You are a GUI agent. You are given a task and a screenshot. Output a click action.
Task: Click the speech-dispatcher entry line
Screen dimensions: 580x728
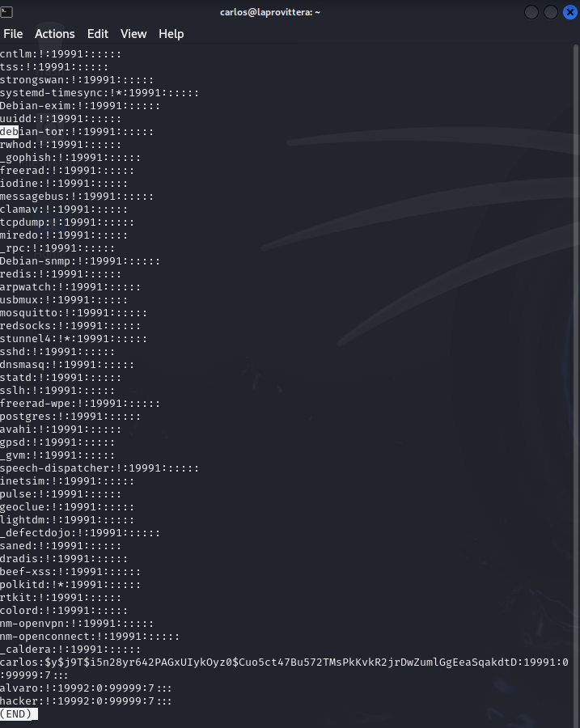point(99,468)
